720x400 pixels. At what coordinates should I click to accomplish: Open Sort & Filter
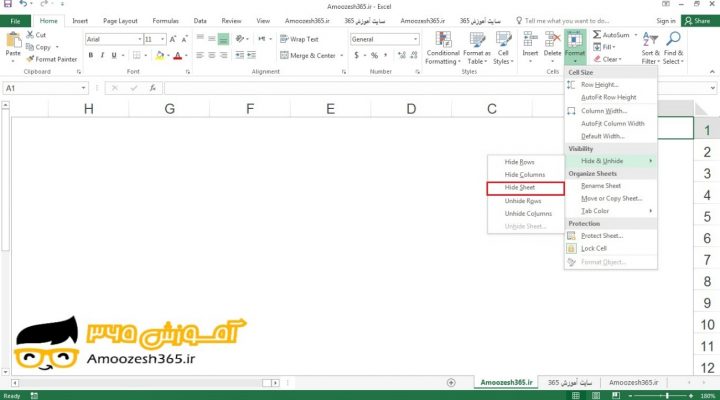pyautogui.click(x=650, y=48)
